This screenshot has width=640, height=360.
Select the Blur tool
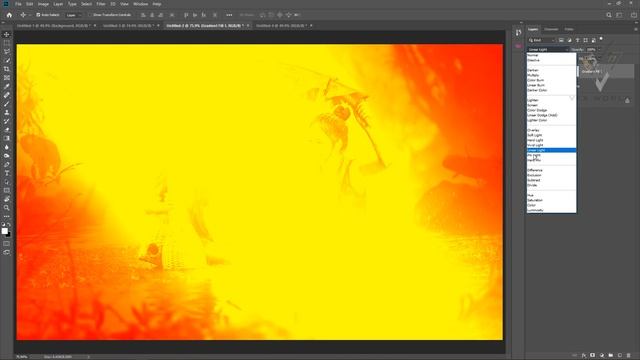coord(7,147)
